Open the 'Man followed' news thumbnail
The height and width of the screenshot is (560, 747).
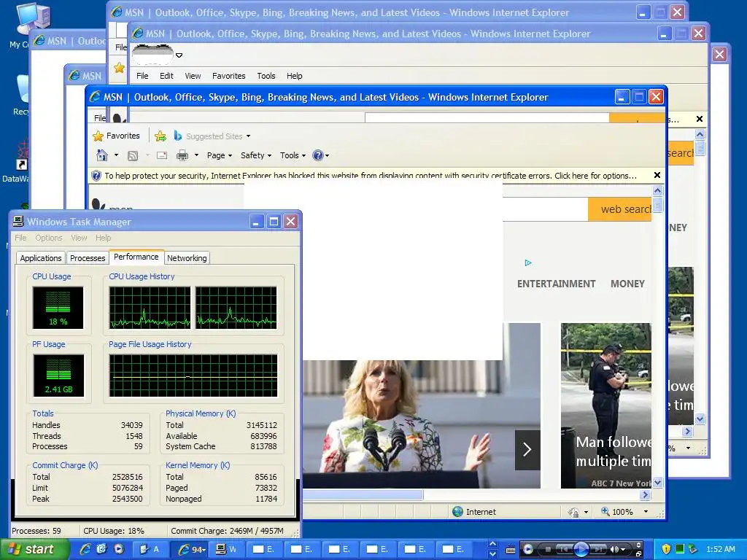[x=606, y=405]
